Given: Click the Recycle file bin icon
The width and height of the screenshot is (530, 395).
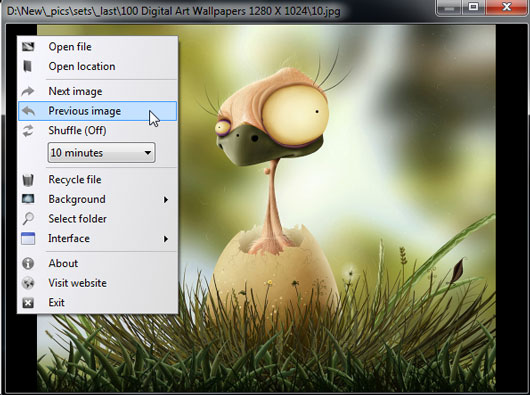Looking at the screenshot, I should point(28,180).
